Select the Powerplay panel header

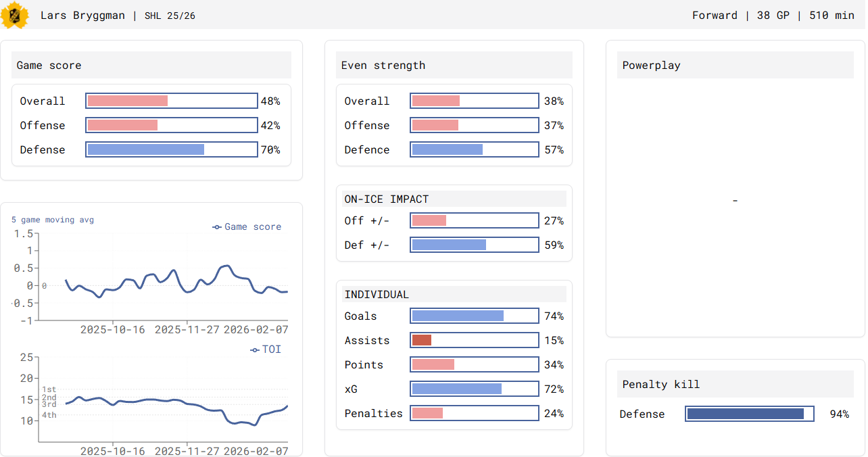(735, 66)
